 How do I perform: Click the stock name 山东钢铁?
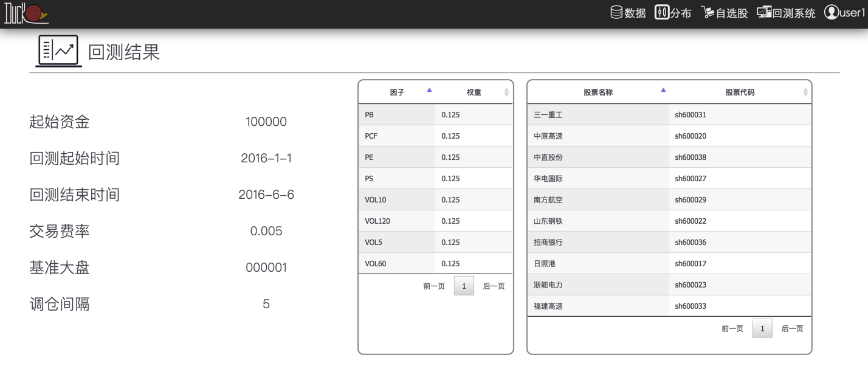[x=548, y=221]
